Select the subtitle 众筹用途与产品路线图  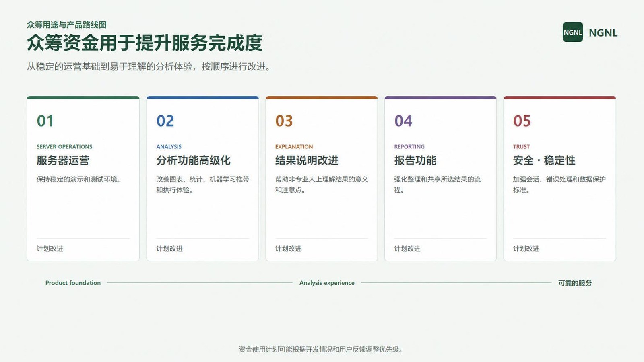[x=66, y=25]
